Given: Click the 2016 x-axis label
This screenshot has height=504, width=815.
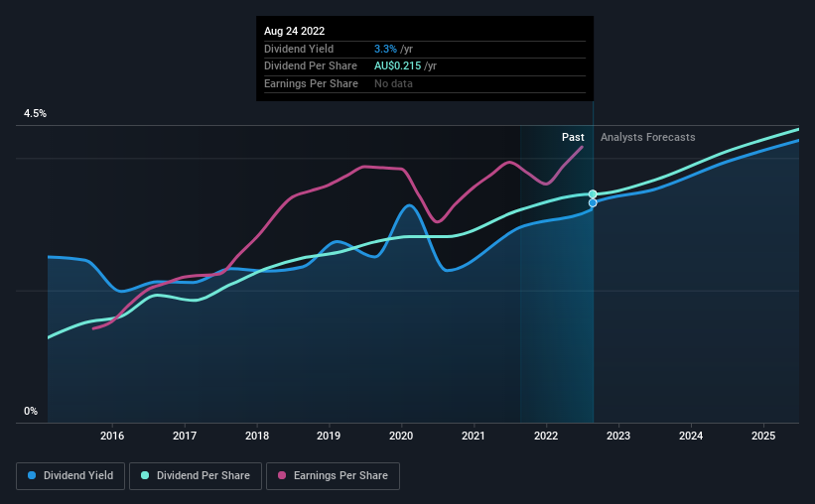Looking at the screenshot, I should 112,436.
